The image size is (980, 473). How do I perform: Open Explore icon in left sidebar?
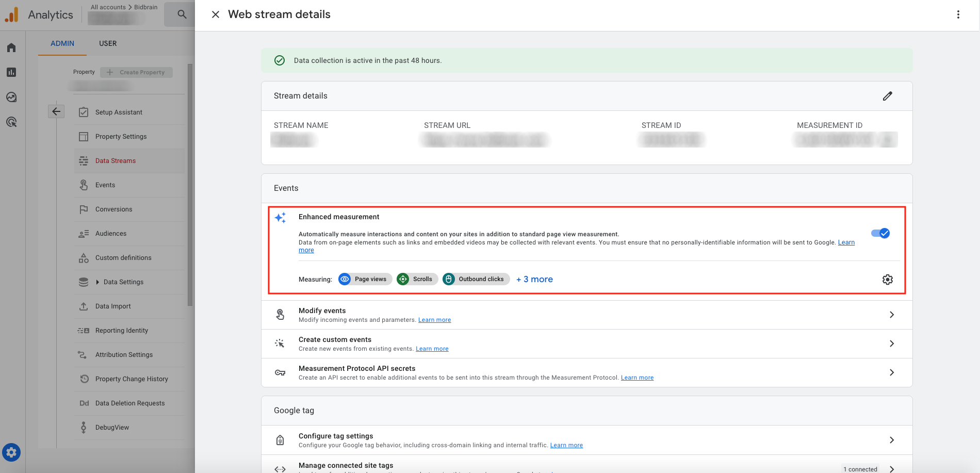coord(11,97)
